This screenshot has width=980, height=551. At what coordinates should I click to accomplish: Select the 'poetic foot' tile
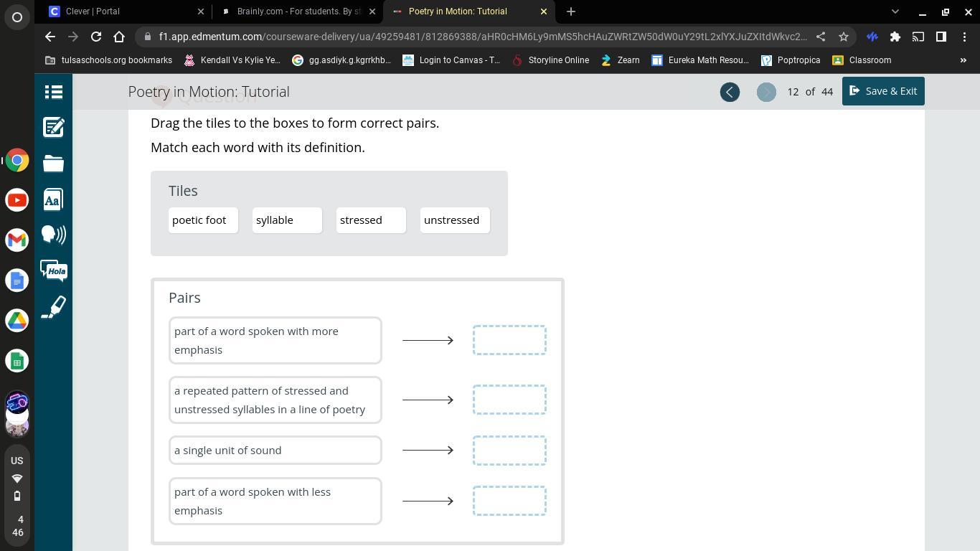203,220
